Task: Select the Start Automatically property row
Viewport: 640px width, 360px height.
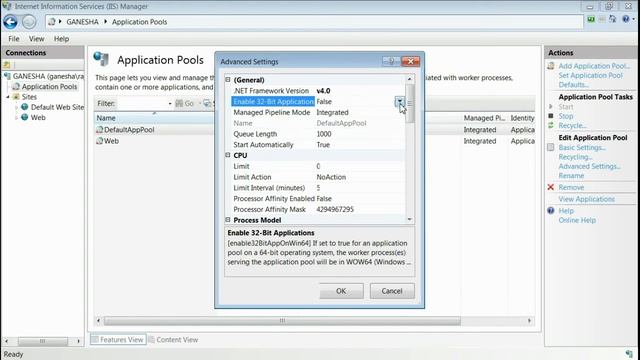Action: click(318, 144)
